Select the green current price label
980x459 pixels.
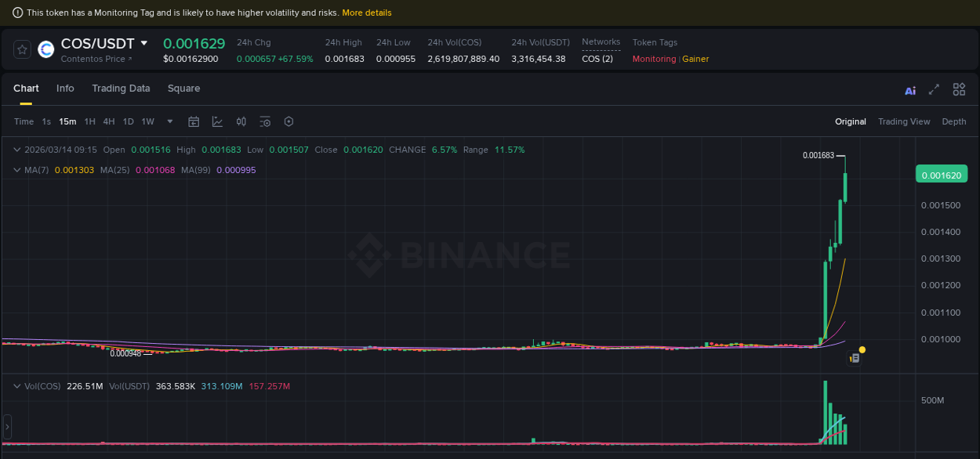point(942,174)
